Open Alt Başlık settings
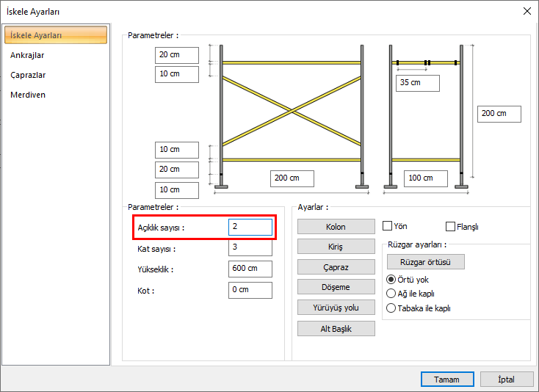 [x=336, y=328]
